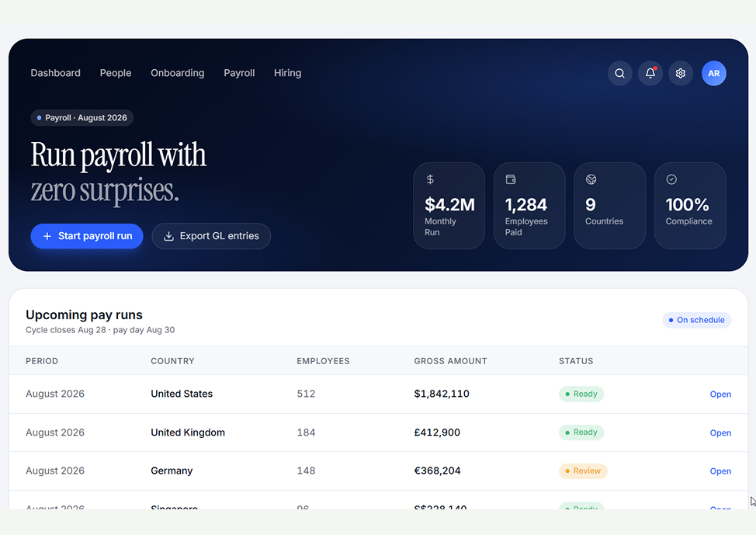Click the €368,204 gross amount
The image size is (756, 535).
pos(437,471)
